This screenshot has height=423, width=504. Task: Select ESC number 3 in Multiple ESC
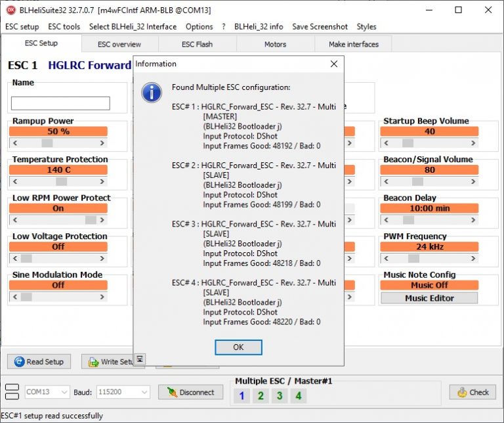pos(280,395)
